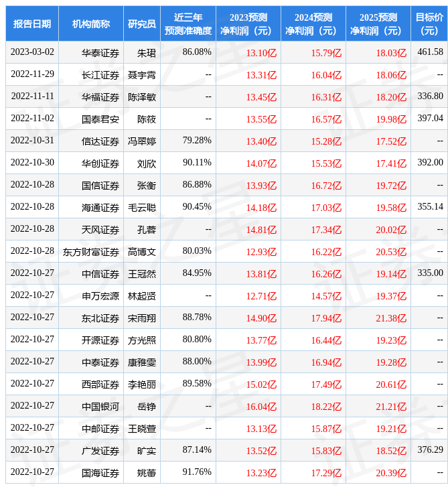This screenshot has width=448, height=489.
Task: Click the 机构简称 column header
Action: tap(91, 23)
